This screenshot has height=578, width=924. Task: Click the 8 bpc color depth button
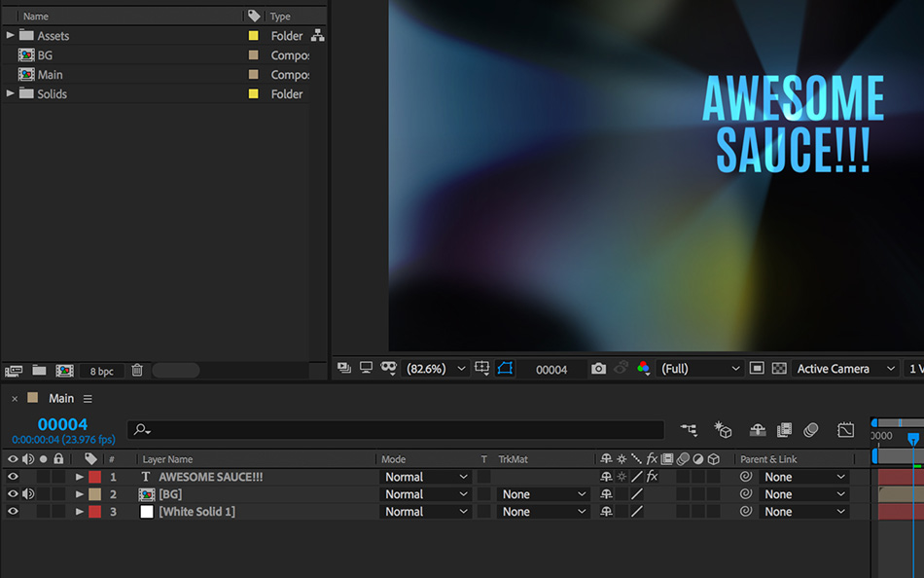[x=101, y=371]
